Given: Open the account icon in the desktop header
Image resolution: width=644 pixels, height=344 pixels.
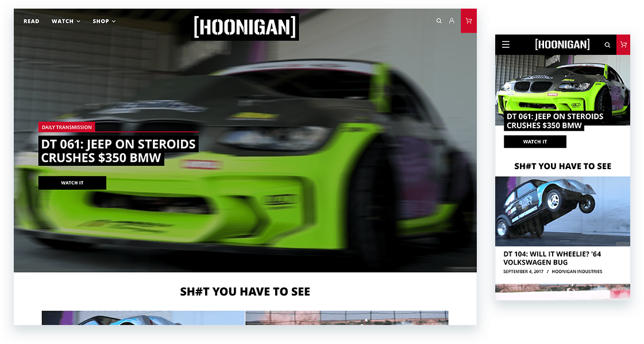Looking at the screenshot, I should [452, 21].
